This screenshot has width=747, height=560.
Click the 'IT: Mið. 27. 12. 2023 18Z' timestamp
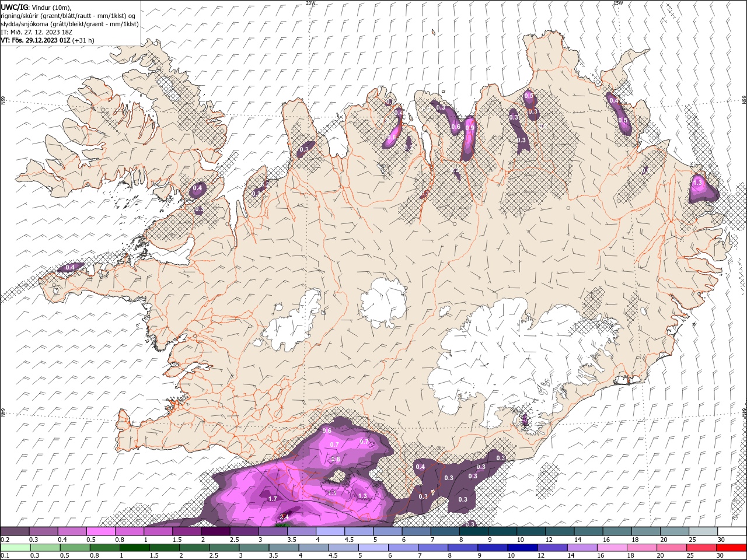pyautogui.click(x=36, y=32)
